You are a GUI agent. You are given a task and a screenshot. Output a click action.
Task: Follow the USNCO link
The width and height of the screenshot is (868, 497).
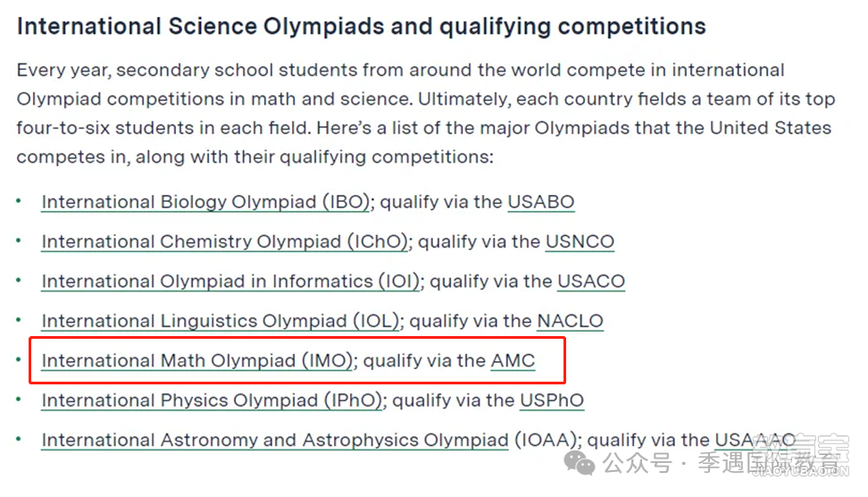pyautogui.click(x=580, y=241)
